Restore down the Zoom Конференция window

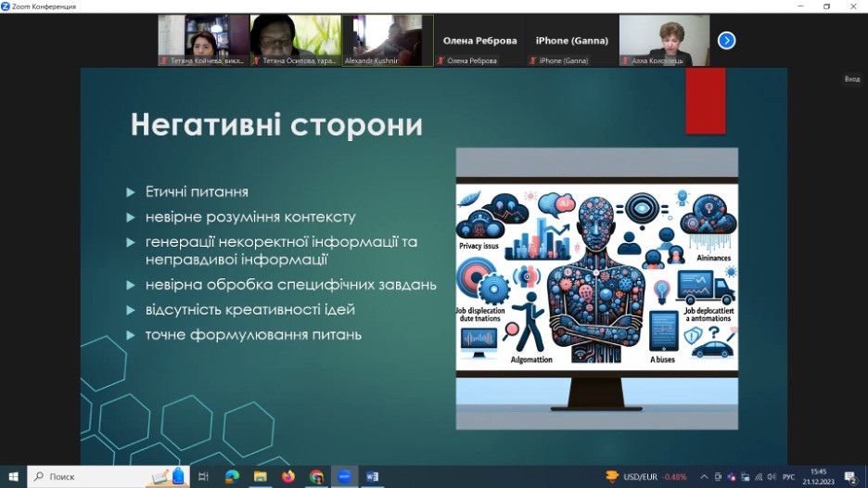point(826,6)
